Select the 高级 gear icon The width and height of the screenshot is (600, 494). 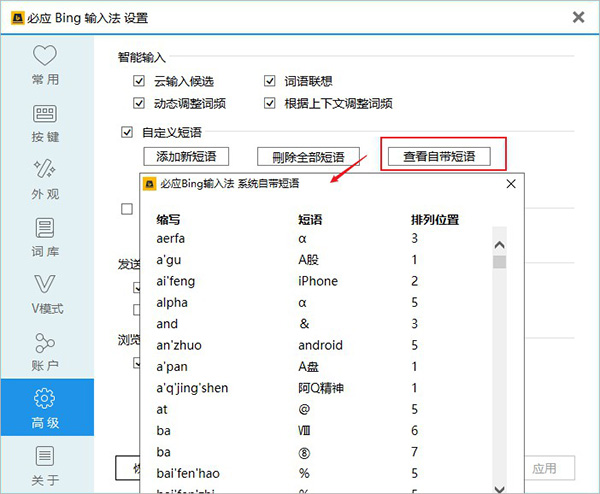[45, 398]
